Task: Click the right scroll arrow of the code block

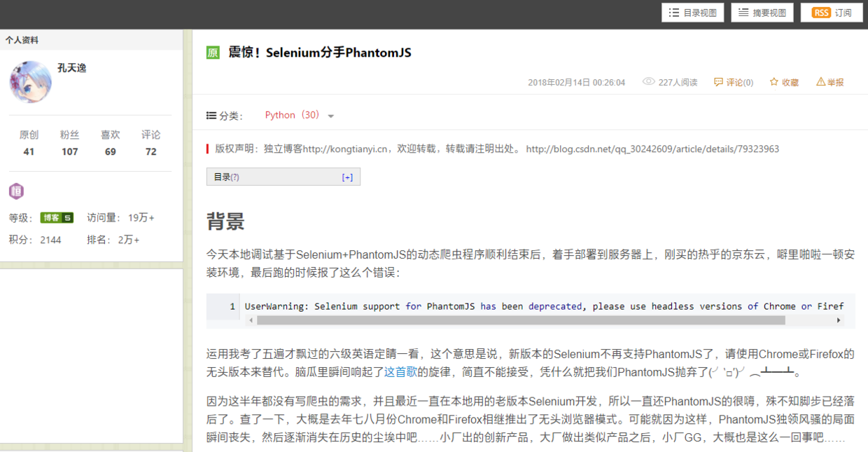Action: coord(839,320)
